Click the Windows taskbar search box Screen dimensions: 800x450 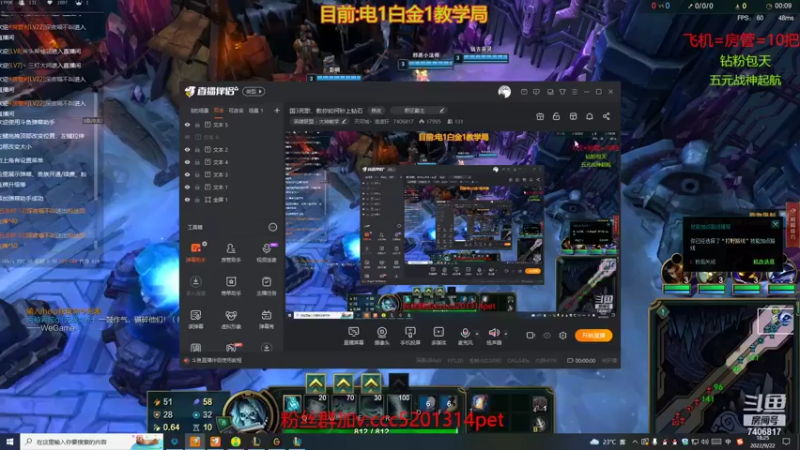point(92,441)
